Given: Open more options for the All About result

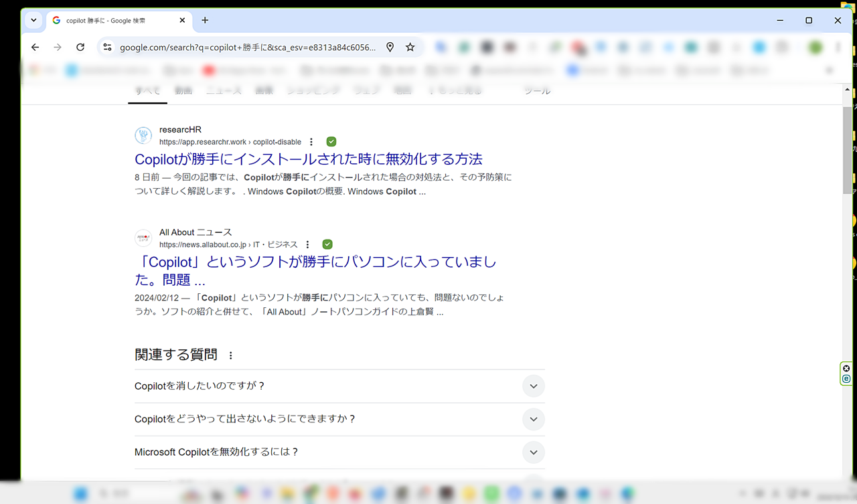Looking at the screenshot, I should (x=308, y=244).
